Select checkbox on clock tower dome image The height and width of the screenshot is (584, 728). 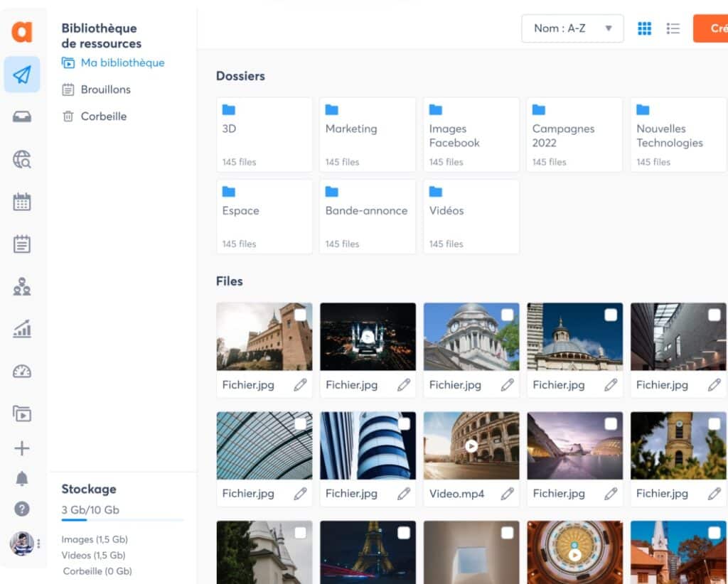click(x=508, y=315)
